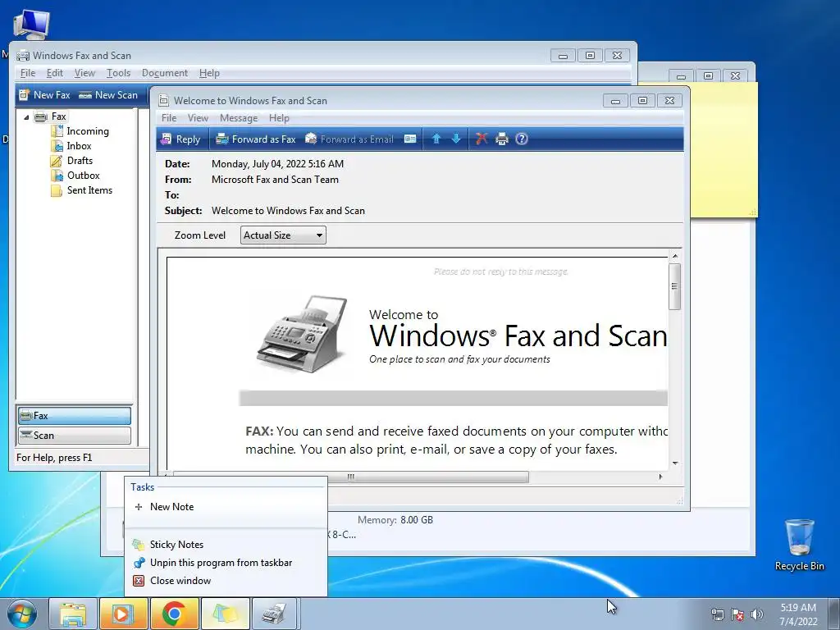Select the Outbox folder
Image resolution: width=840 pixels, height=630 pixels.
[75, 176]
